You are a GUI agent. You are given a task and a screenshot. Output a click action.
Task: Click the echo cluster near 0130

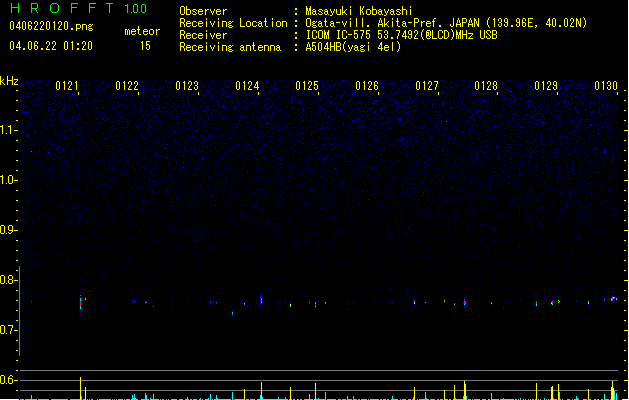pos(613,298)
